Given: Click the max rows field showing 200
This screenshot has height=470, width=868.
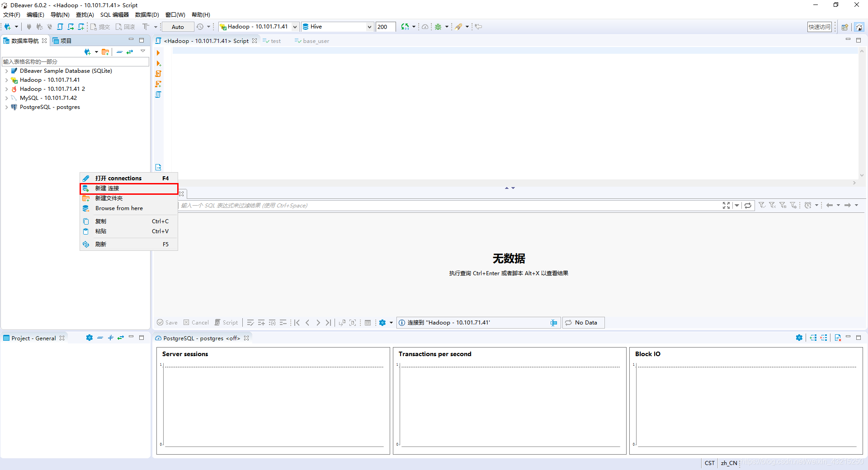Looking at the screenshot, I should pos(385,27).
